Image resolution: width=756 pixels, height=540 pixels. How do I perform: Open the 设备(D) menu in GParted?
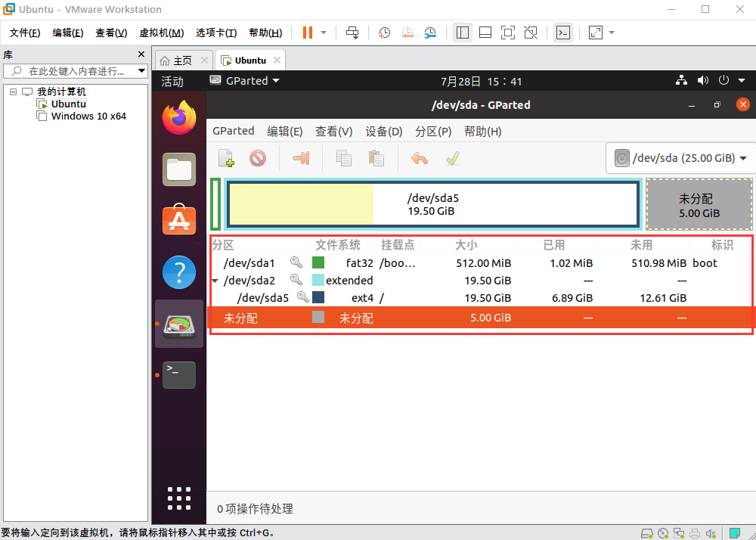[x=383, y=131]
